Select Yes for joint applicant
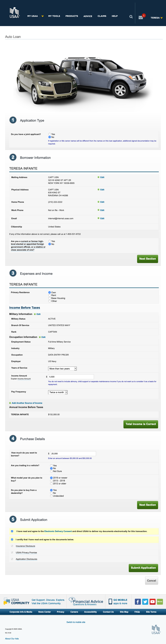Screen dimensions: 166x644 click(50, 134)
